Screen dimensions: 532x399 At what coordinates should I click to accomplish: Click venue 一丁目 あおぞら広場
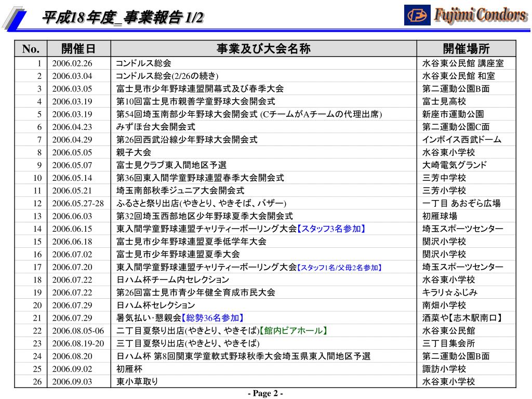pos(461,204)
